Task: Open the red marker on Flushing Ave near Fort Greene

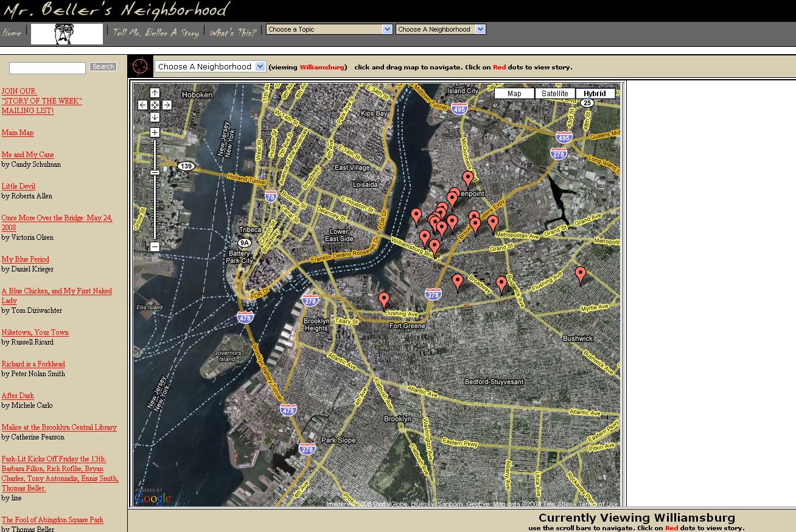Action: (x=383, y=300)
